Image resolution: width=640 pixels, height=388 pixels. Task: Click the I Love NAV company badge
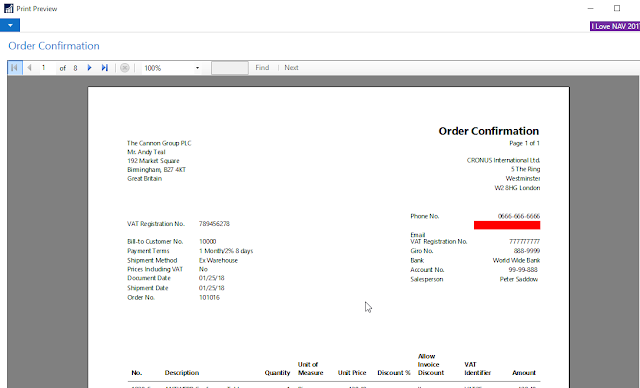615,26
